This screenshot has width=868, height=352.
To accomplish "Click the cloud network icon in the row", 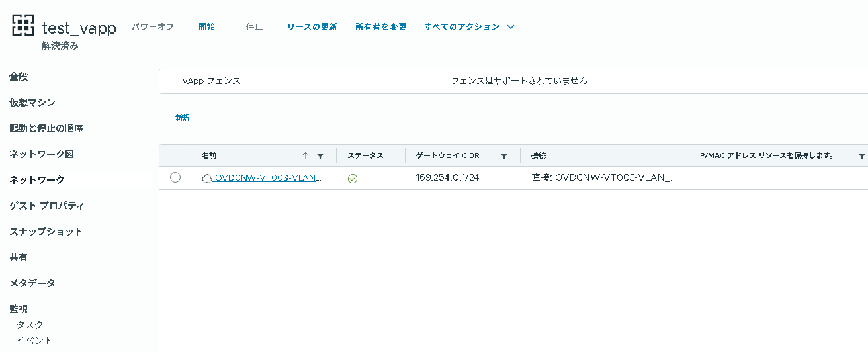I will click(x=207, y=178).
